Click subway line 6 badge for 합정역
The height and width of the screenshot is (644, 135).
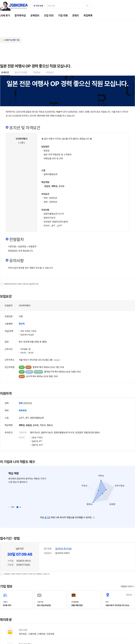point(28,367)
